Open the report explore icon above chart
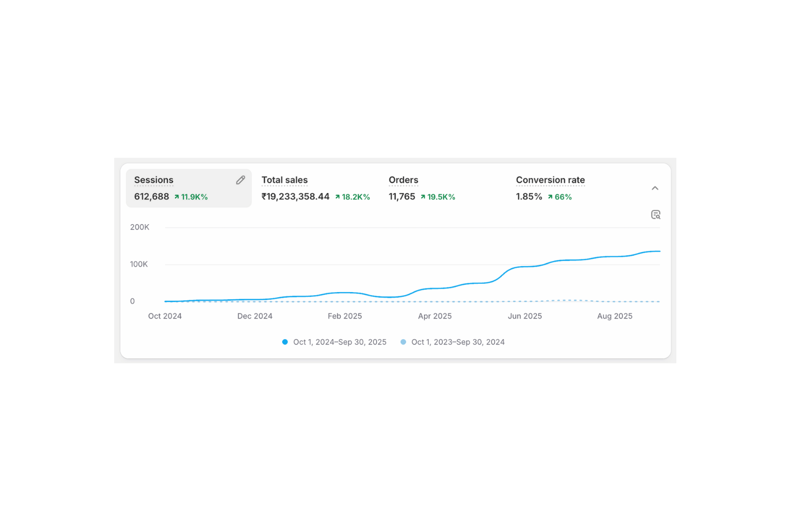The image size is (812, 521). pyautogui.click(x=655, y=214)
